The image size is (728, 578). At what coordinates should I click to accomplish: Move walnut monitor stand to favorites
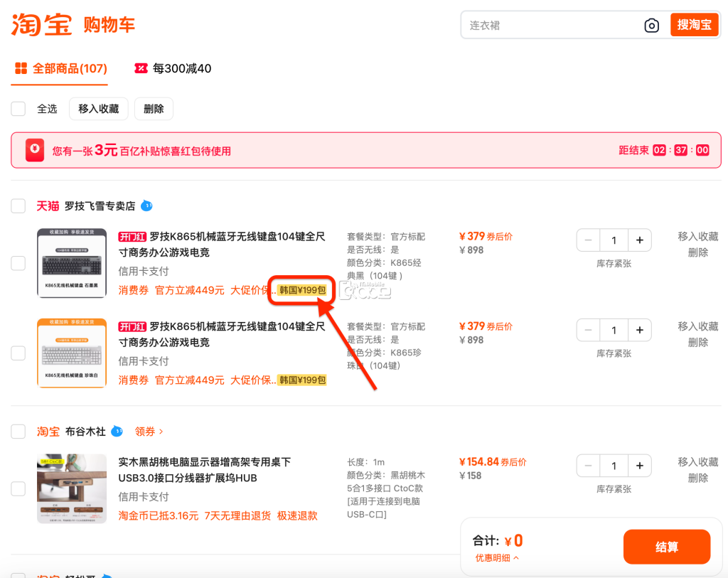[x=698, y=462]
